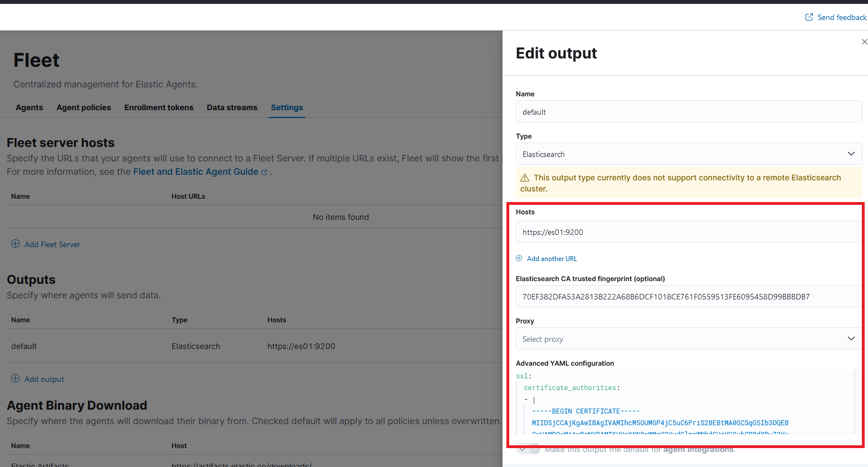The height and width of the screenshot is (467, 868).
Task: Click the BEGIN CERTIFICATE line in YAML editor
Action: pos(586,411)
